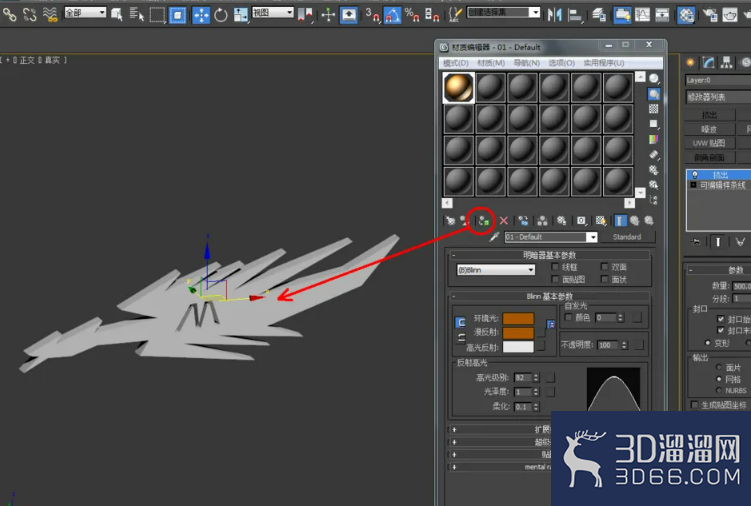Activate the Select and Scale tool
The width and height of the screenshot is (751, 506).
point(241,15)
